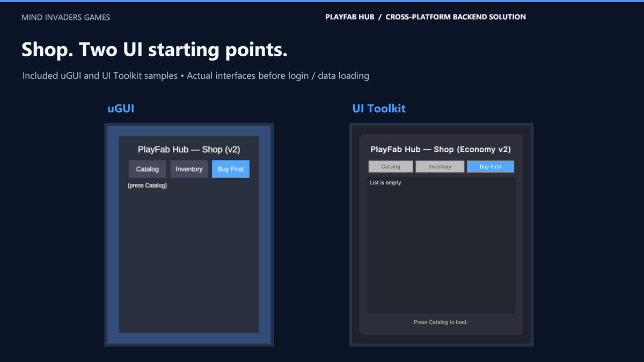Open Inventory in the UI Toolkit panel
The width and height of the screenshot is (644, 362).
click(440, 167)
